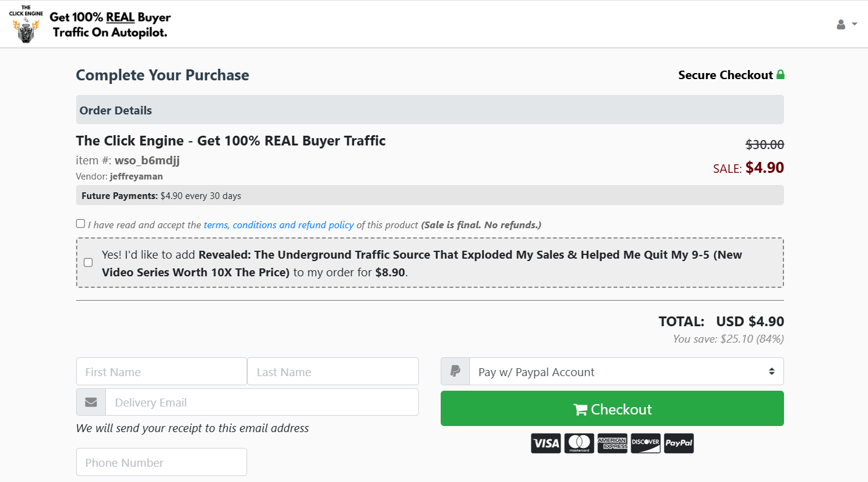Click the Mastercard icon
This screenshot has width=868, height=482.
(x=579, y=443)
